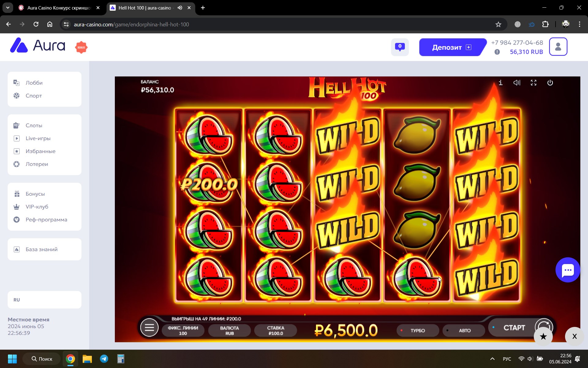Click the Депозит button

tap(452, 47)
